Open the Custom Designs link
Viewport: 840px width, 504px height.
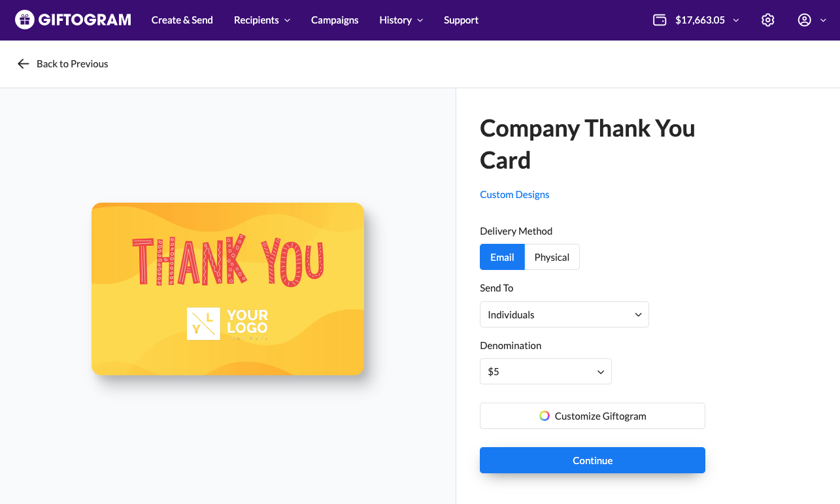514,194
